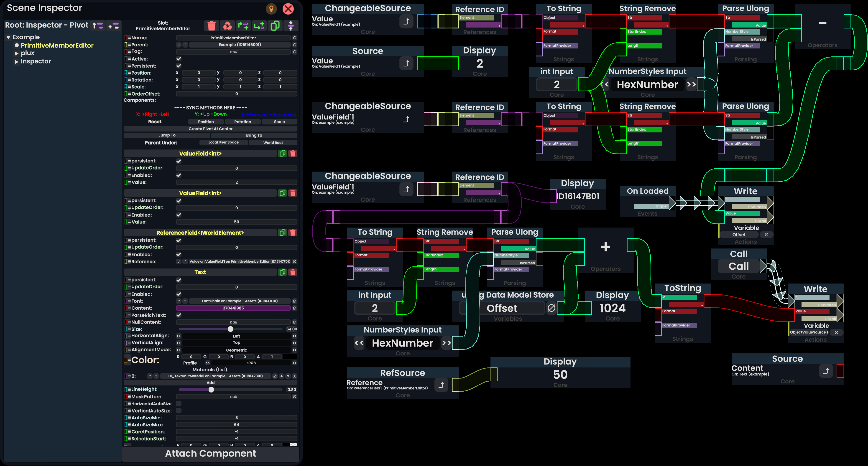The height and width of the screenshot is (466, 868).
Task: Delete the Text component with its trash icon
Action: (293, 272)
